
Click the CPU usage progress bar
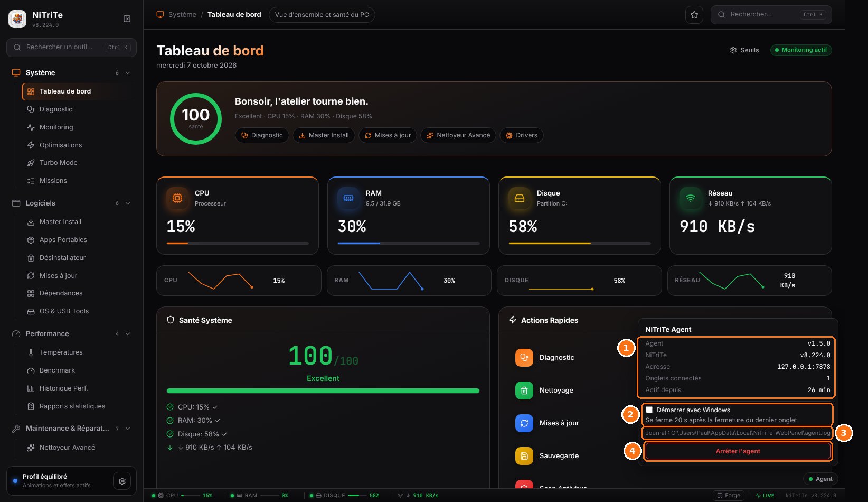click(238, 243)
